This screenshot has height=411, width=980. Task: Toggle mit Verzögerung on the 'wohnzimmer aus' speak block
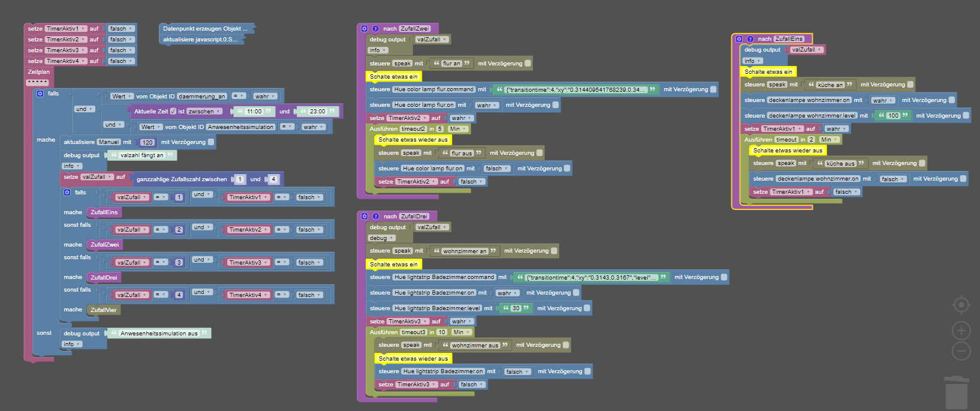(566, 345)
